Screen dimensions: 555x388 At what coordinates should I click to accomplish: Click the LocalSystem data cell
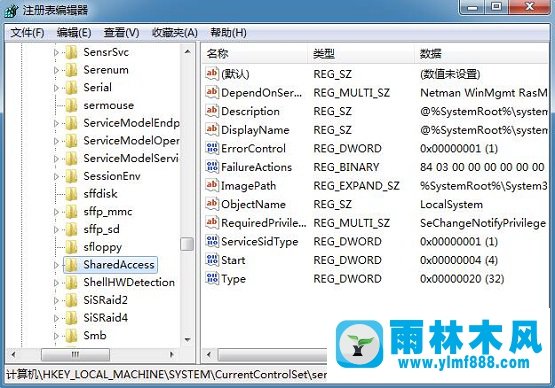click(451, 204)
